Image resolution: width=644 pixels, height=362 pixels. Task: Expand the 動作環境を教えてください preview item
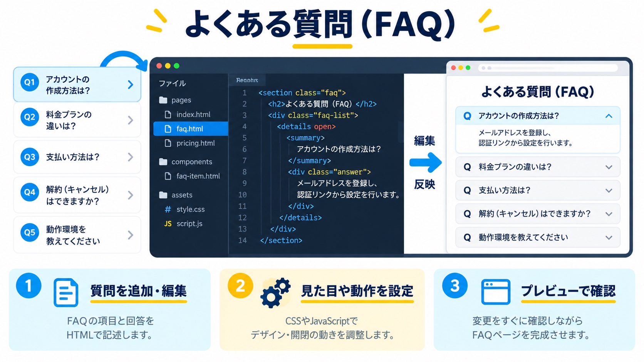609,237
